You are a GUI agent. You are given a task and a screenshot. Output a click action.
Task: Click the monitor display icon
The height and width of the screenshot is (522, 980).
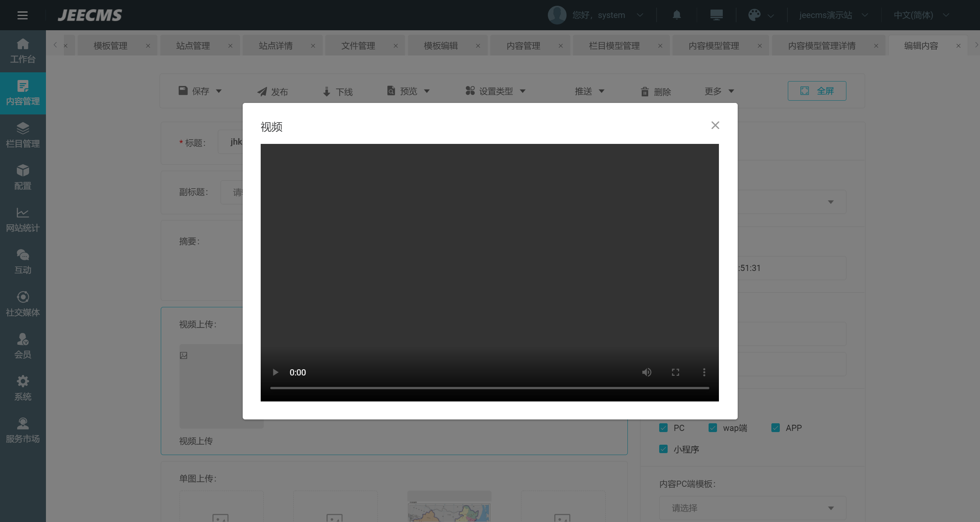[716, 15]
